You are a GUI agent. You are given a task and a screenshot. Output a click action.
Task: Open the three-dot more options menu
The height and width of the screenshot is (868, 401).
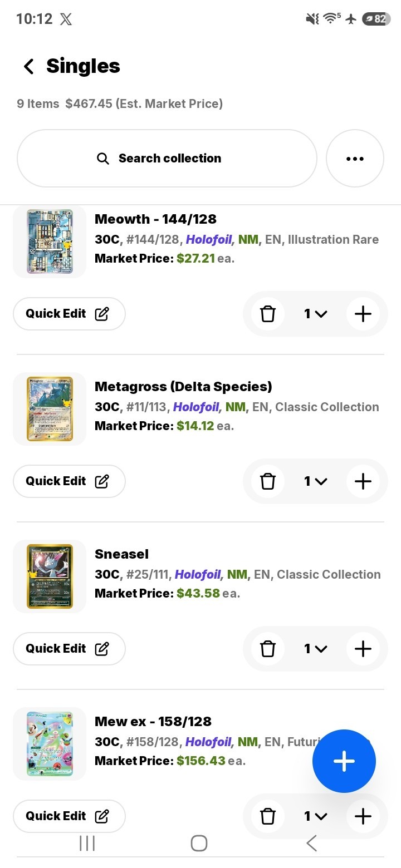click(355, 159)
